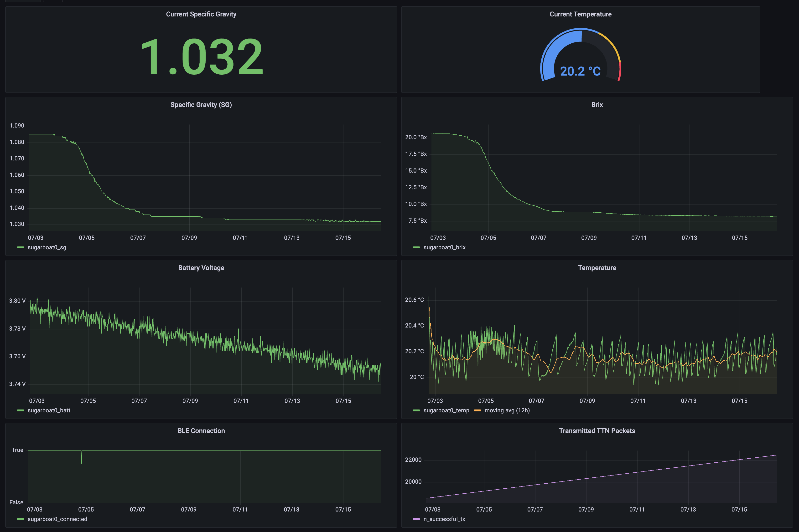799x532 pixels.
Task: Click the False label on the BLE Connection axis
Action: (16, 502)
